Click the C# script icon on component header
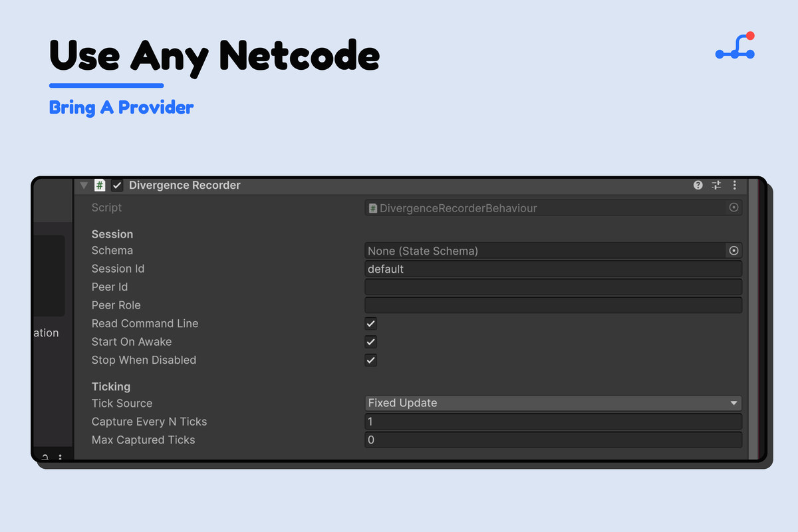The image size is (798, 532). (x=100, y=186)
